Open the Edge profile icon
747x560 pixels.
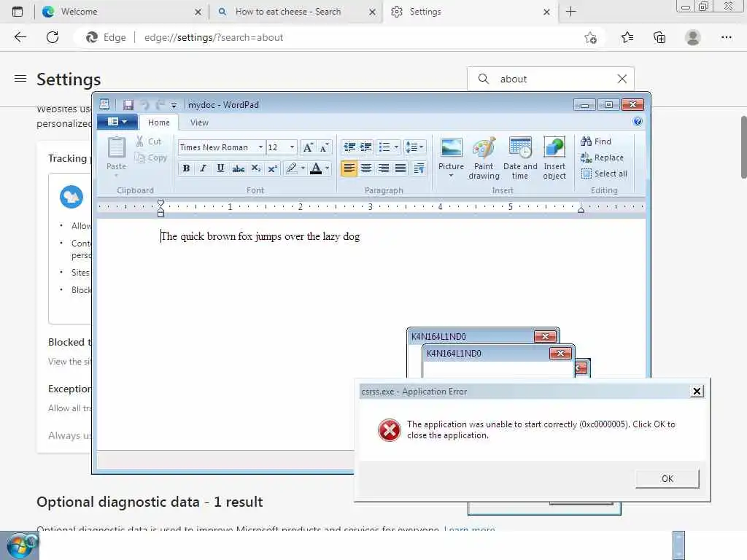[x=692, y=37]
